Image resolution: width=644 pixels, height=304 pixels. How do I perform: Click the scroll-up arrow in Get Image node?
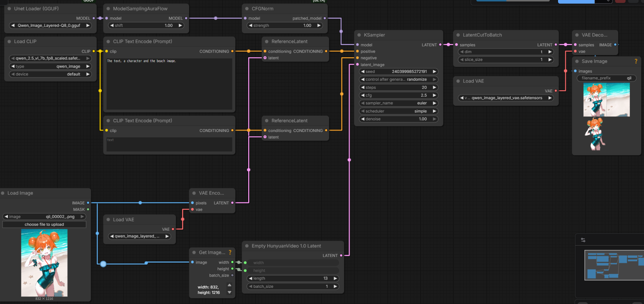coord(229,285)
